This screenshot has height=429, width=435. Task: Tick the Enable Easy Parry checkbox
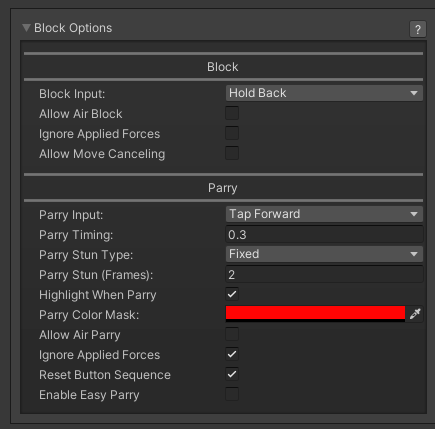tap(232, 394)
